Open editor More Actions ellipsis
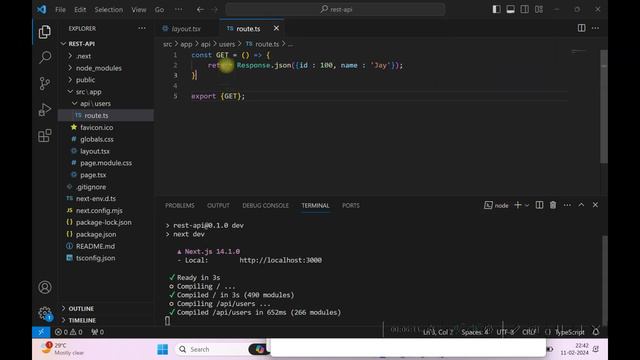 point(596,28)
